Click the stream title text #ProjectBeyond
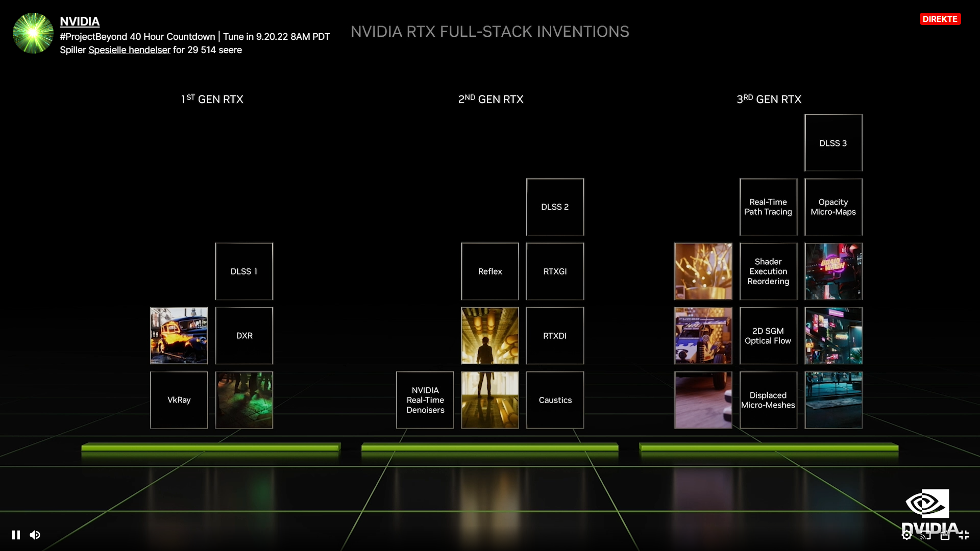 (137, 37)
